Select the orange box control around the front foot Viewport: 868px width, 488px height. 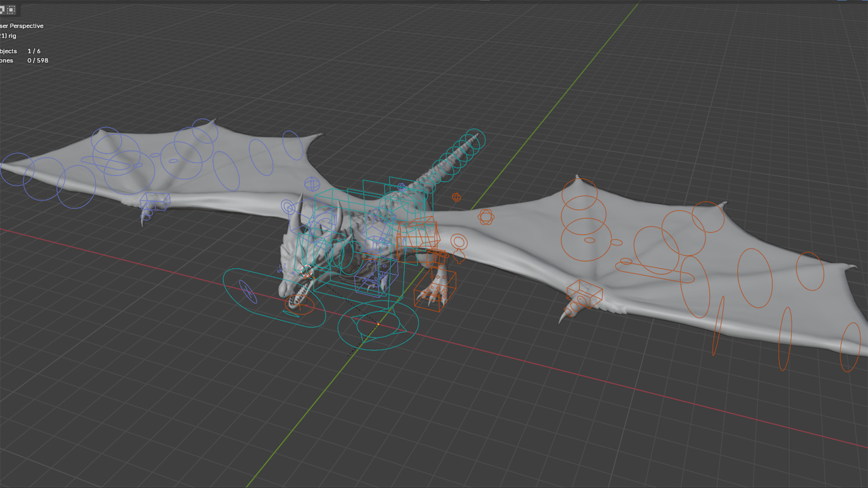(434, 289)
